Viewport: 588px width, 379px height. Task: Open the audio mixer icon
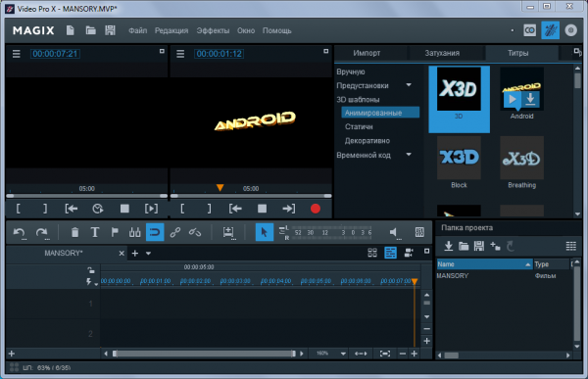pyautogui.click(x=419, y=232)
